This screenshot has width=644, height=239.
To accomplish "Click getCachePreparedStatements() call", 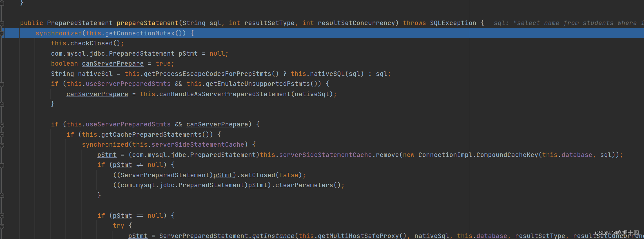I will pos(157,135).
